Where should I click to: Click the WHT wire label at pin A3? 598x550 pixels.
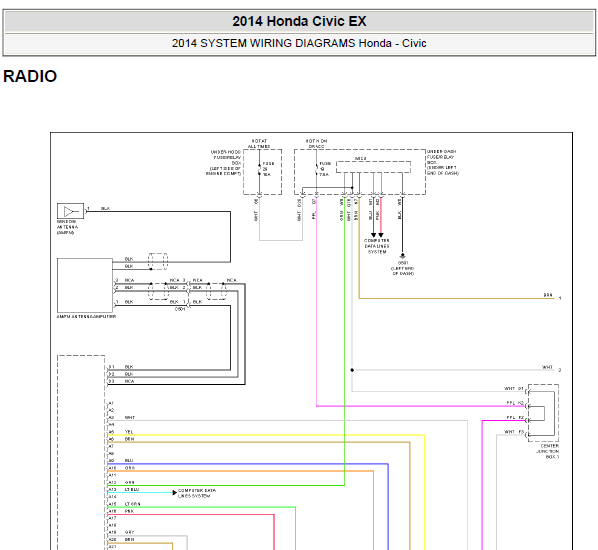(130, 418)
